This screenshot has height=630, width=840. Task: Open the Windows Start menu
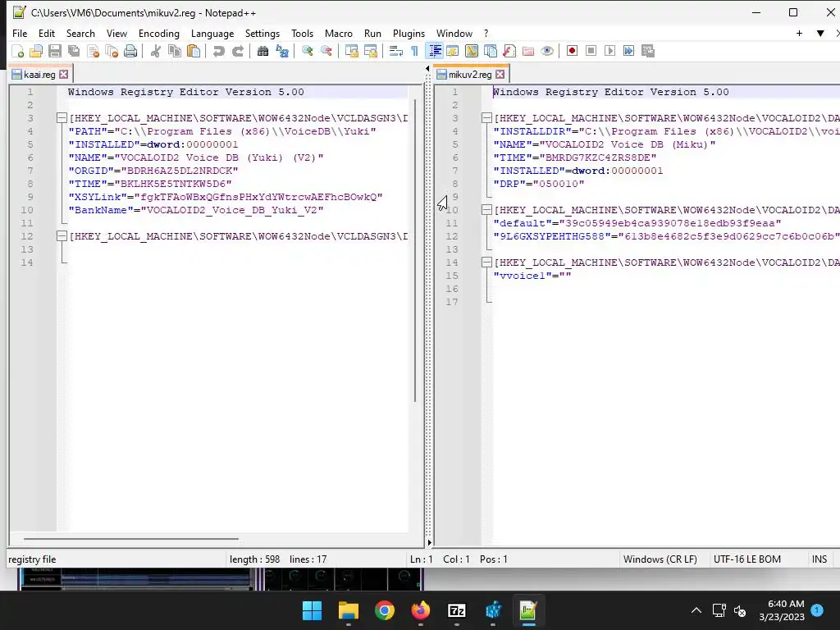point(312,610)
